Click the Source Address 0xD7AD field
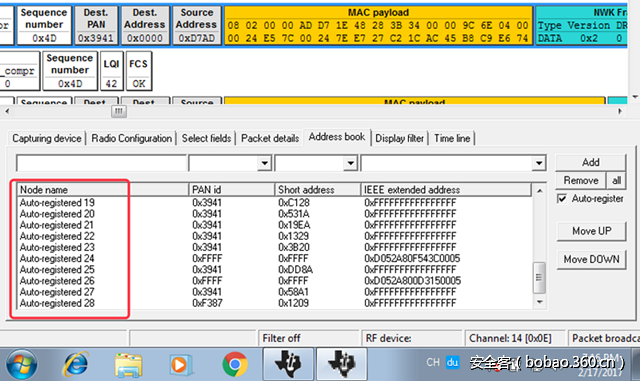Screen dimensions: 640x381 point(197,25)
